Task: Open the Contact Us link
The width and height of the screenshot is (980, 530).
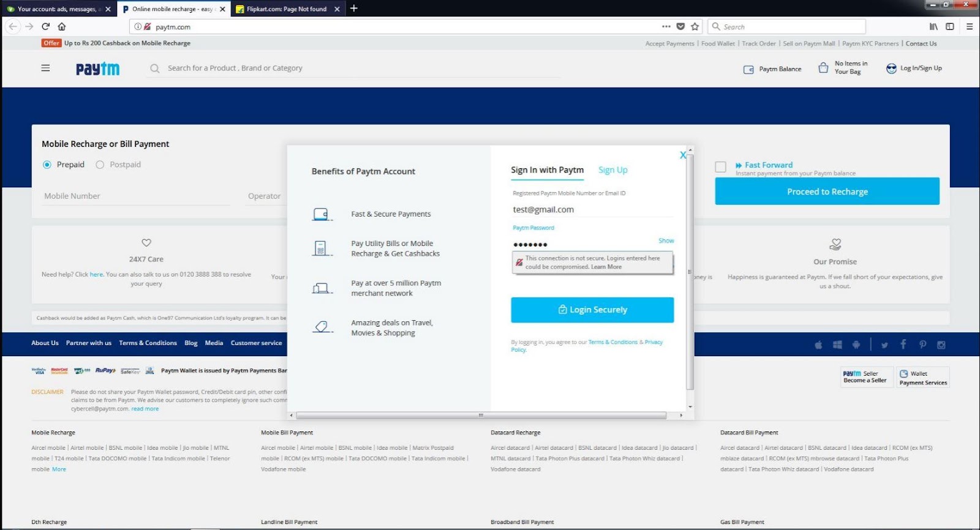Action: (x=921, y=43)
